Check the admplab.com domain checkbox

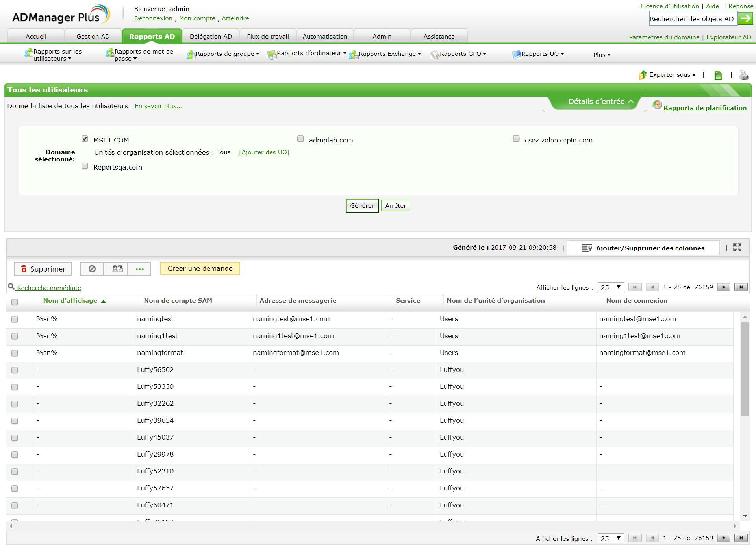(300, 139)
